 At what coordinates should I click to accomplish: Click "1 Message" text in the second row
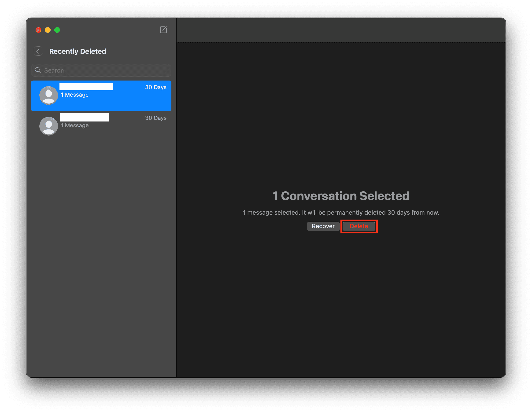click(x=74, y=125)
